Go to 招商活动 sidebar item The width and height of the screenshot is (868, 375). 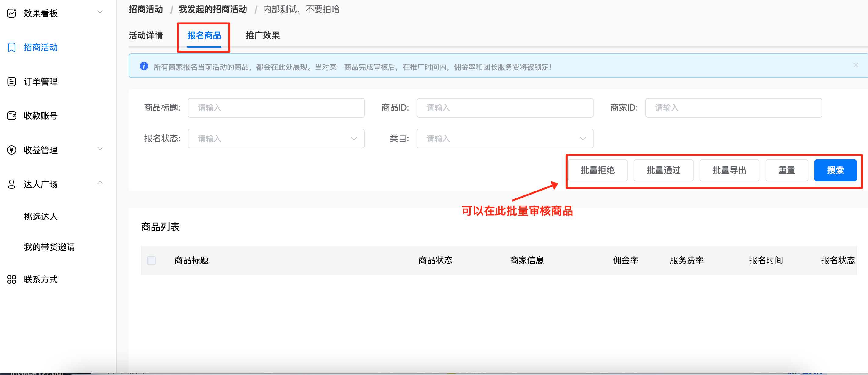click(41, 47)
